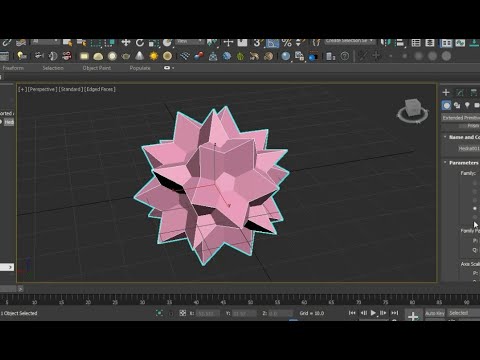Toggle Angle Snap
This screenshot has width=480, height=360.
[272, 43]
